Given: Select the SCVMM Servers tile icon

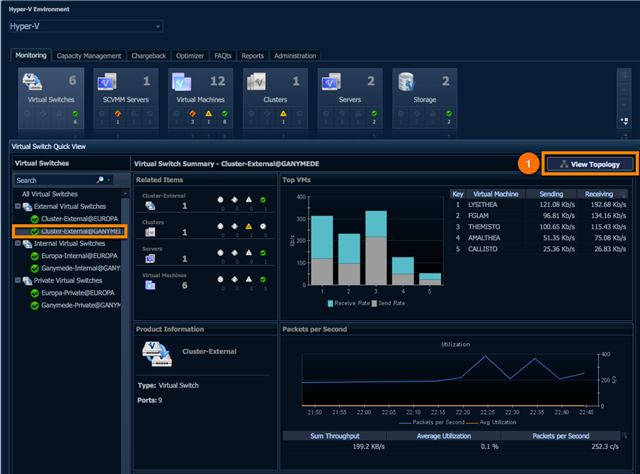Looking at the screenshot, I should coord(107,82).
